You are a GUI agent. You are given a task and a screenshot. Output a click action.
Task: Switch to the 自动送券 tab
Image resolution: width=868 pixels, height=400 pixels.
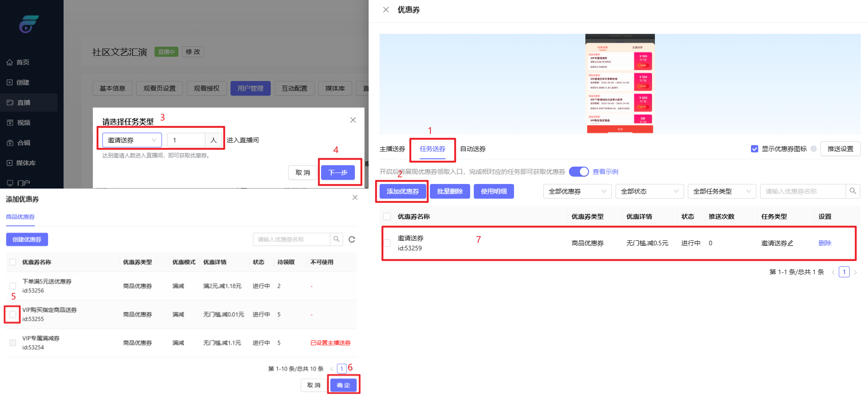(473, 149)
